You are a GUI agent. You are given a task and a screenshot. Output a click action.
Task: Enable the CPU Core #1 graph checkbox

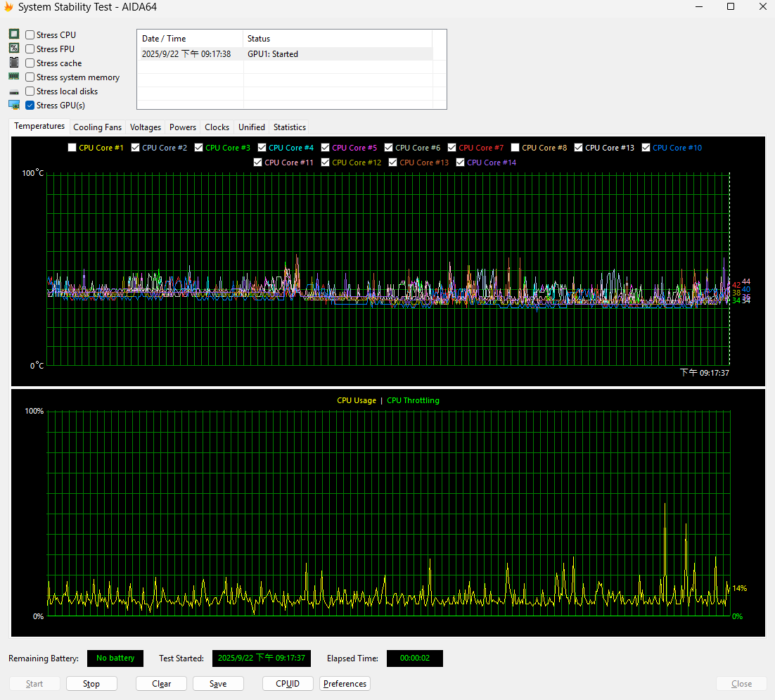(x=72, y=148)
